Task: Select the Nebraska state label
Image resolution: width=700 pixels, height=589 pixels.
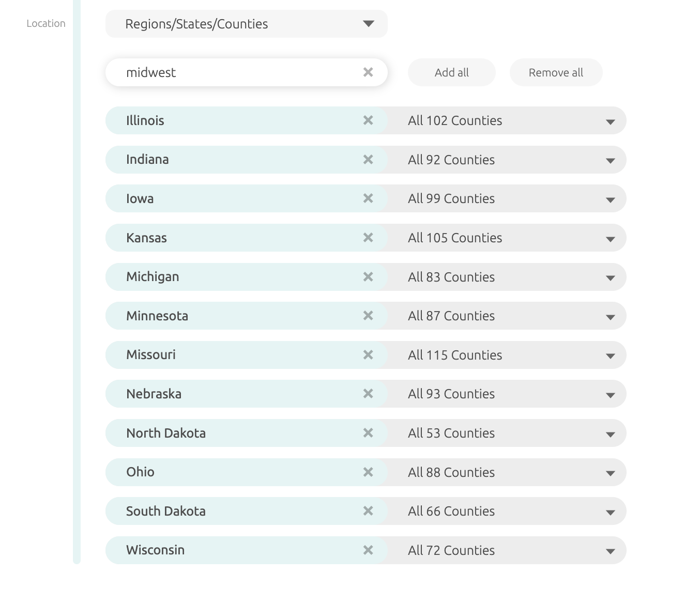Action: (154, 394)
